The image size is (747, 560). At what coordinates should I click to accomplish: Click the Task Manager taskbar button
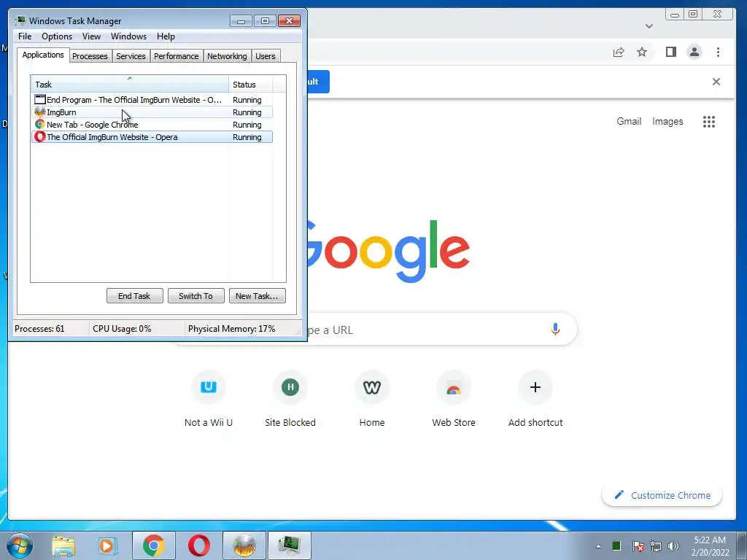(x=289, y=545)
